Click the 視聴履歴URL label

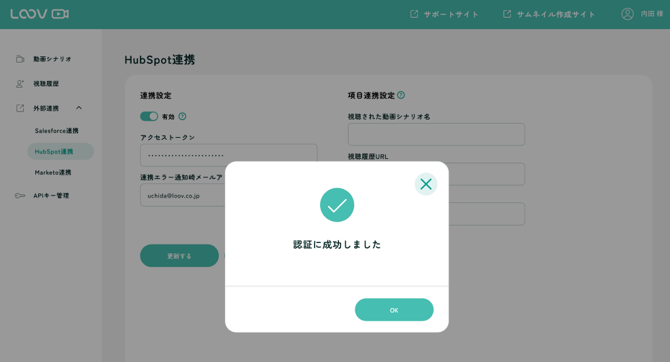point(368,156)
